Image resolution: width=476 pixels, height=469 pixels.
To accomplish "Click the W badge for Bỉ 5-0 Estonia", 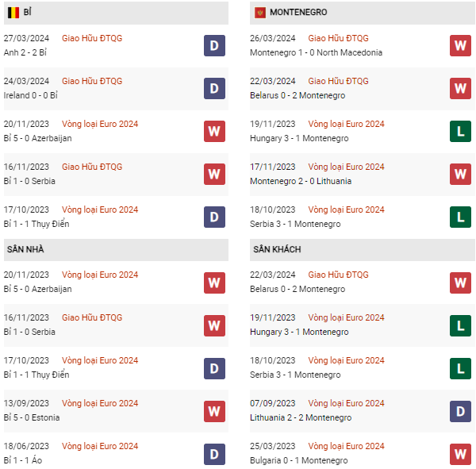I will (x=214, y=411).
